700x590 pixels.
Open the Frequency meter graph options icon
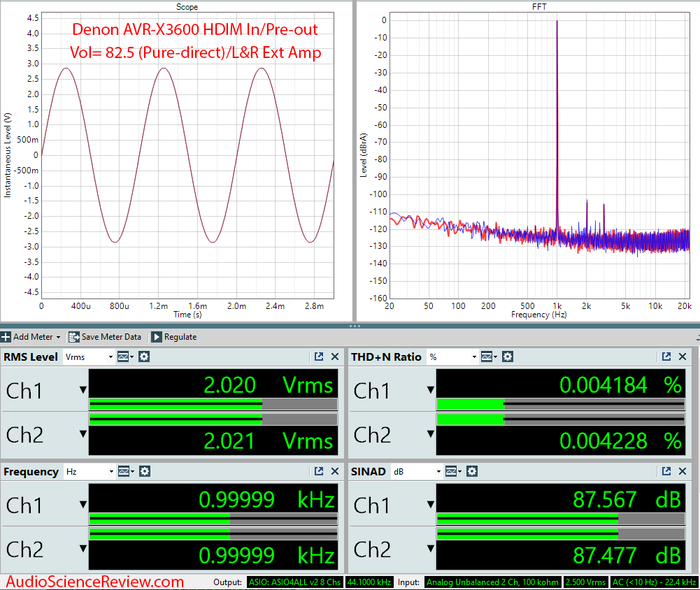[125, 471]
